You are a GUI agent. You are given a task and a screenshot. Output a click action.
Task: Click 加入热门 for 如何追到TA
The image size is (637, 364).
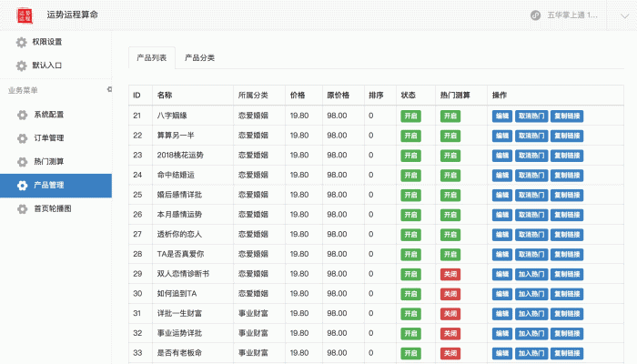point(531,293)
